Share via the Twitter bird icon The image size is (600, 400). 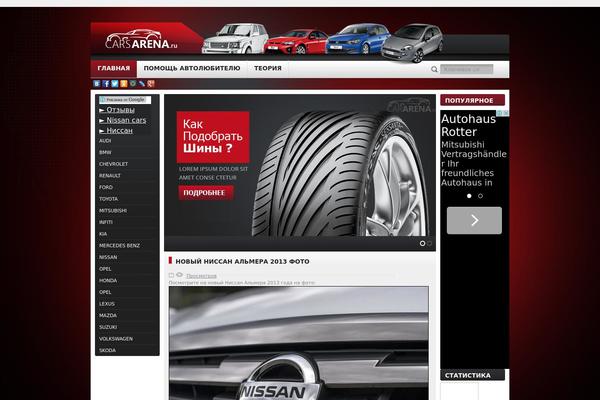115,83
